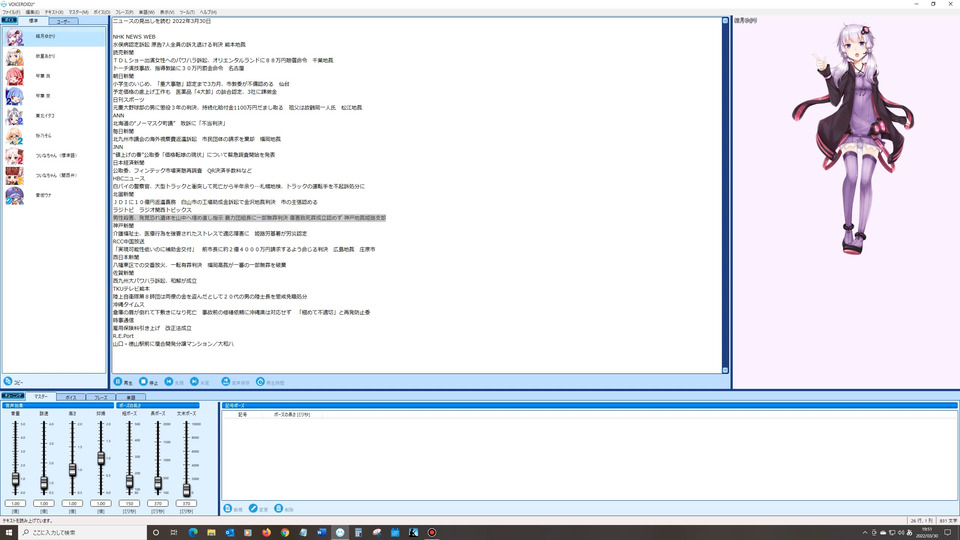Click the 話速 speed slider handle
This screenshot has width=960, height=540.
(44, 483)
